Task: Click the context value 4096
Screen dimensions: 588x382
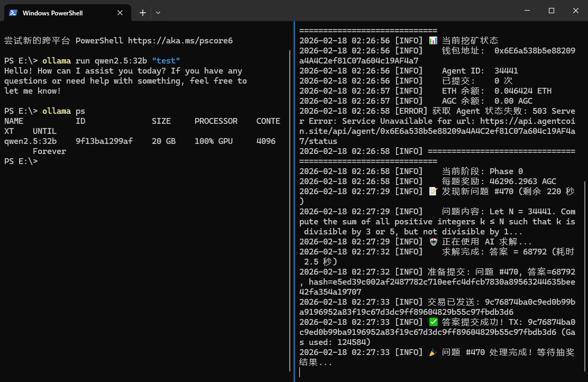Action: coord(266,141)
